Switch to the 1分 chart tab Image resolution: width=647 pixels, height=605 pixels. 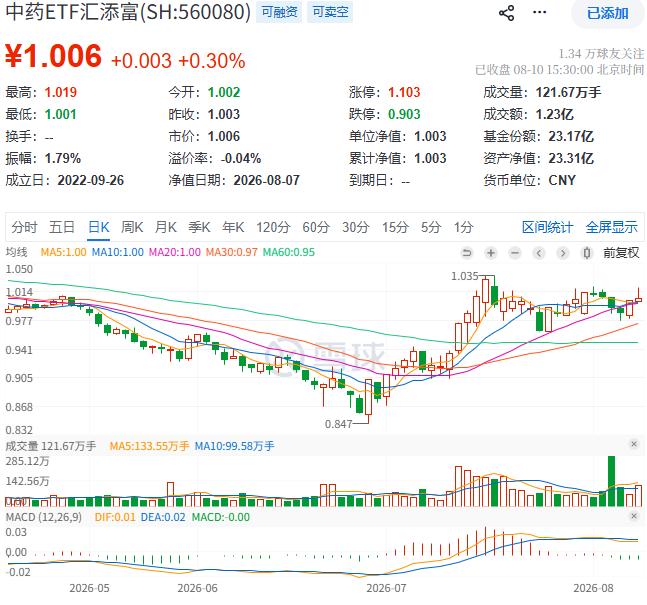coord(463,227)
